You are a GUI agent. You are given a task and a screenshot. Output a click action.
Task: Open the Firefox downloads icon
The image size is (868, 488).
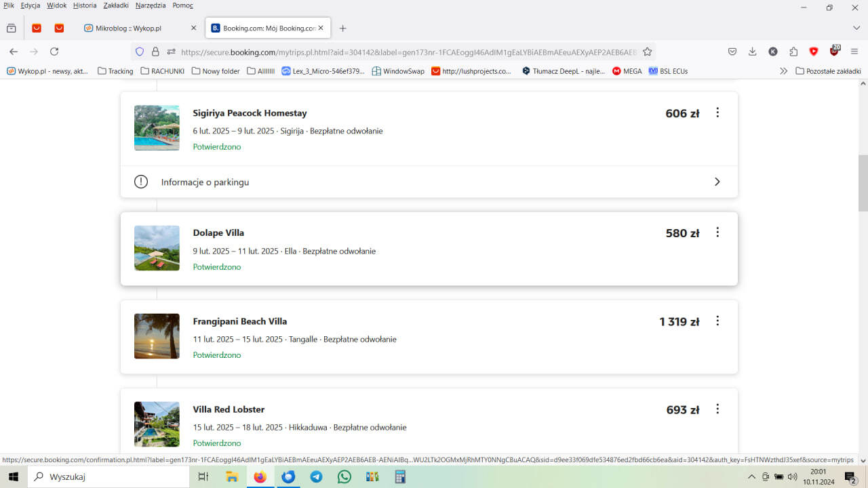(x=753, y=52)
